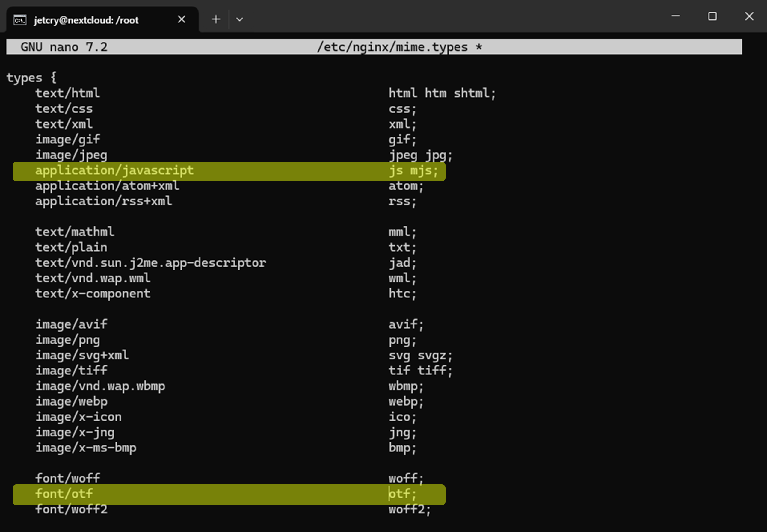Click the application/rss+xml entry
The image size is (767, 532).
104,201
